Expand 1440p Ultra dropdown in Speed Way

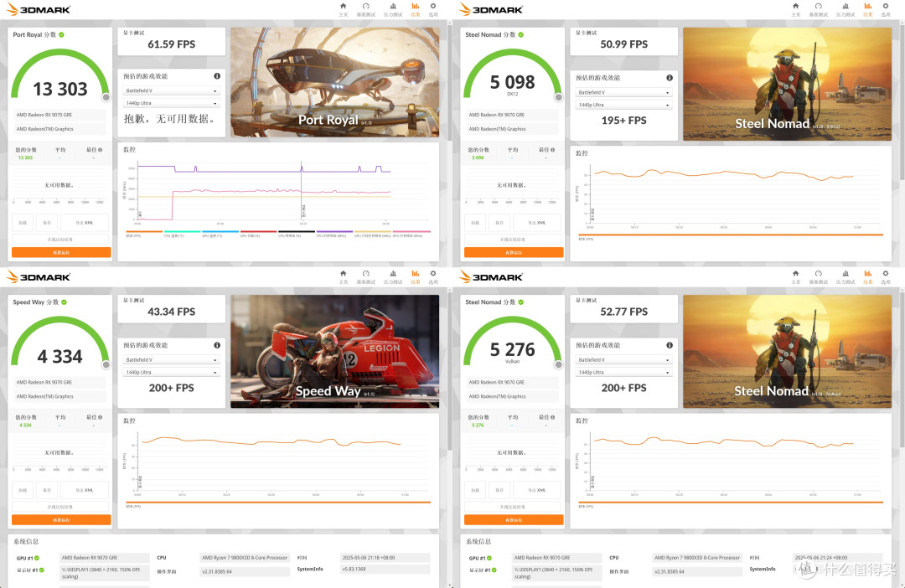point(172,373)
